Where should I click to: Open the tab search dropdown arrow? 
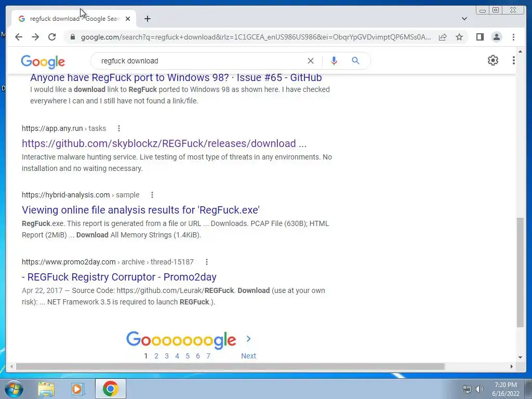[x=464, y=19]
